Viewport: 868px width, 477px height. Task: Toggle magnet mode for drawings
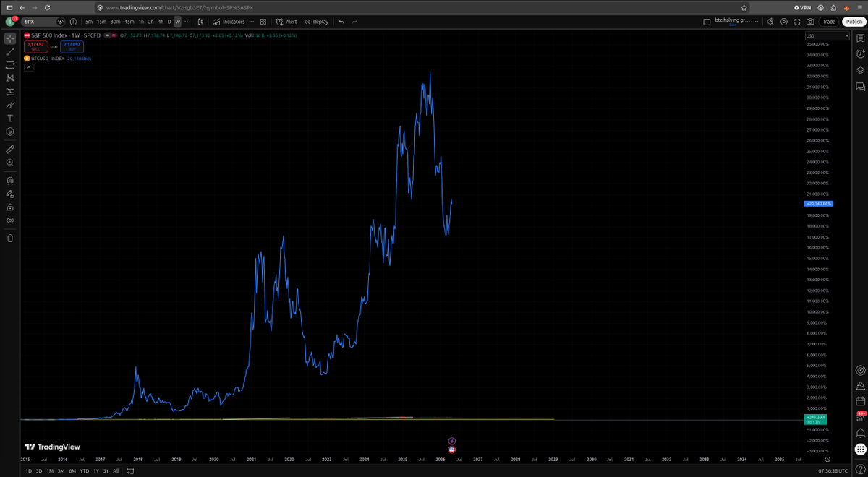click(10, 181)
